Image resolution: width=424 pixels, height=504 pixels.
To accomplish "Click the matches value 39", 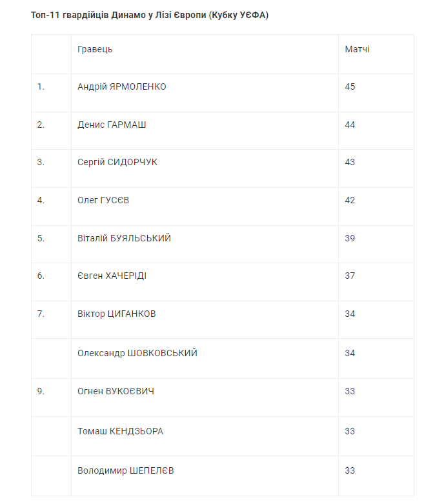I will (350, 238).
